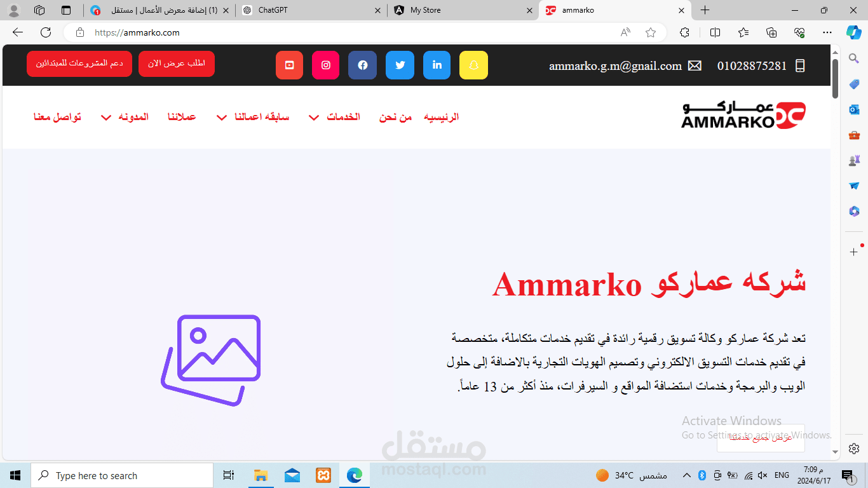Open the YouTube social icon
Screen dimensions: 868x488
[x=289, y=65]
